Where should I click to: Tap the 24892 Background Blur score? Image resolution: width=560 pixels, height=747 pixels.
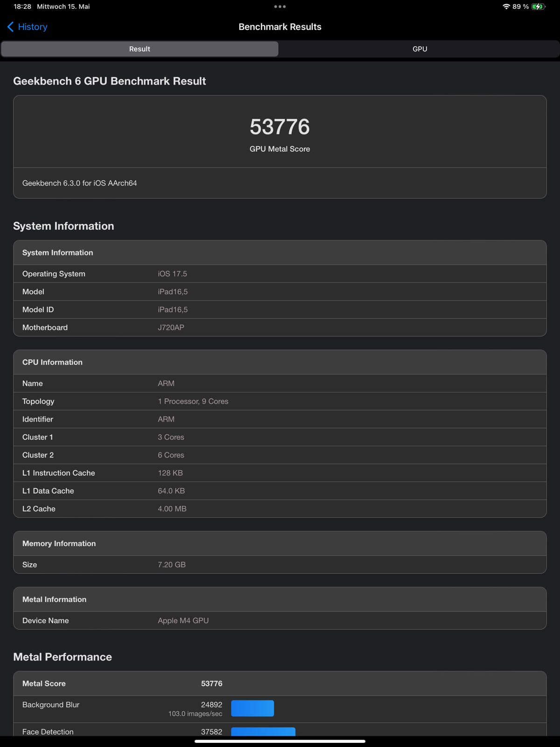(x=211, y=705)
